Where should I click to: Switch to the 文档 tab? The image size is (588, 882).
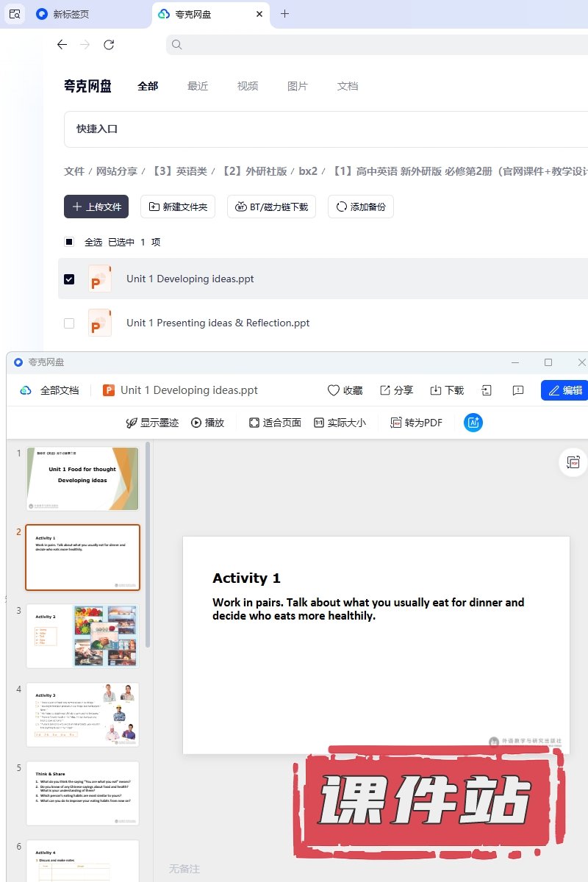(x=348, y=86)
